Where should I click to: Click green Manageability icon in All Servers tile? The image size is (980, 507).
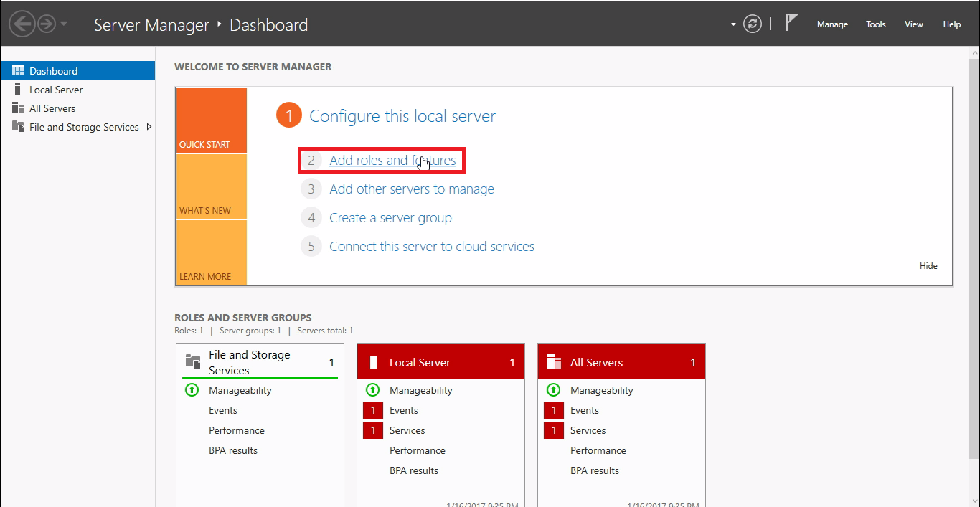(x=553, y=390)
